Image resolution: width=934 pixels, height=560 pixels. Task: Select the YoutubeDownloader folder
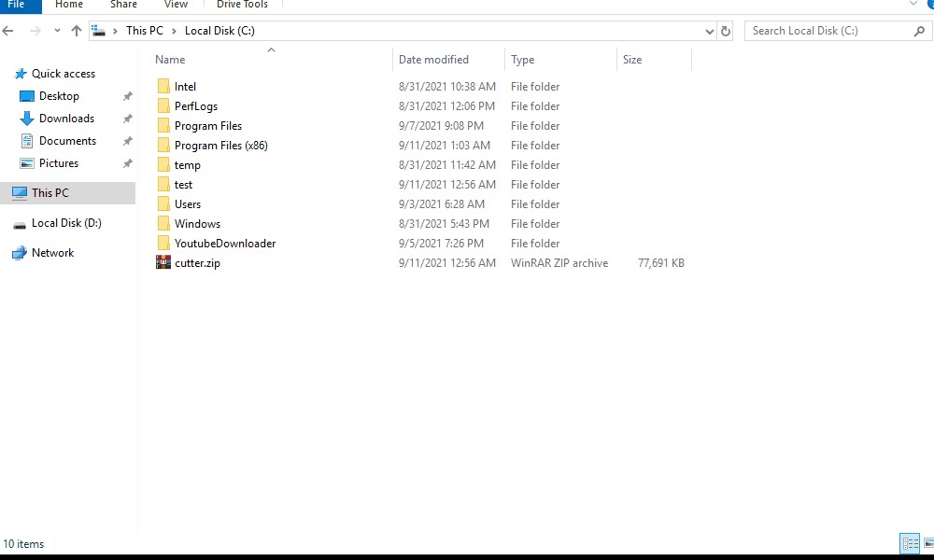(225, 244)
